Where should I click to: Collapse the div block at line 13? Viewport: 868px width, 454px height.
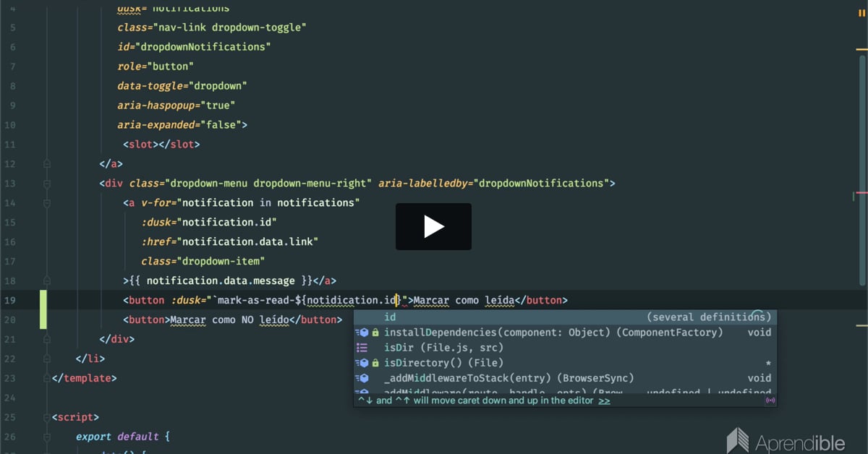(47, 184)
